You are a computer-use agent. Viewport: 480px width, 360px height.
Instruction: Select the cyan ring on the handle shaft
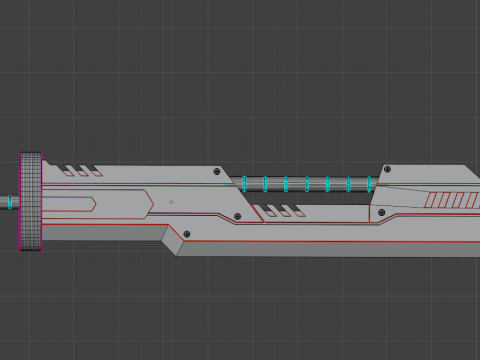[x=10, y=202]
